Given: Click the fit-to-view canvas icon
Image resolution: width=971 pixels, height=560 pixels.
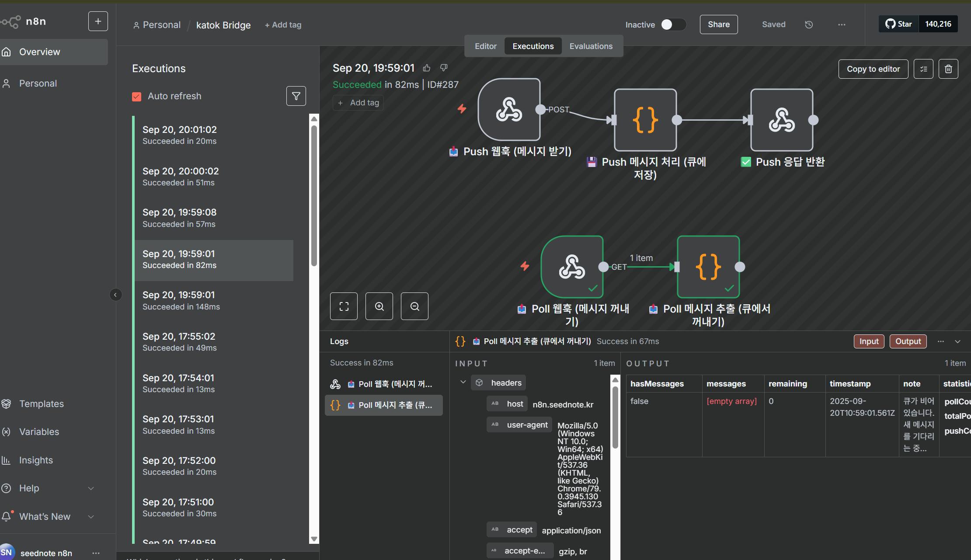Looking at the screenshot, I should click(344, 306).
